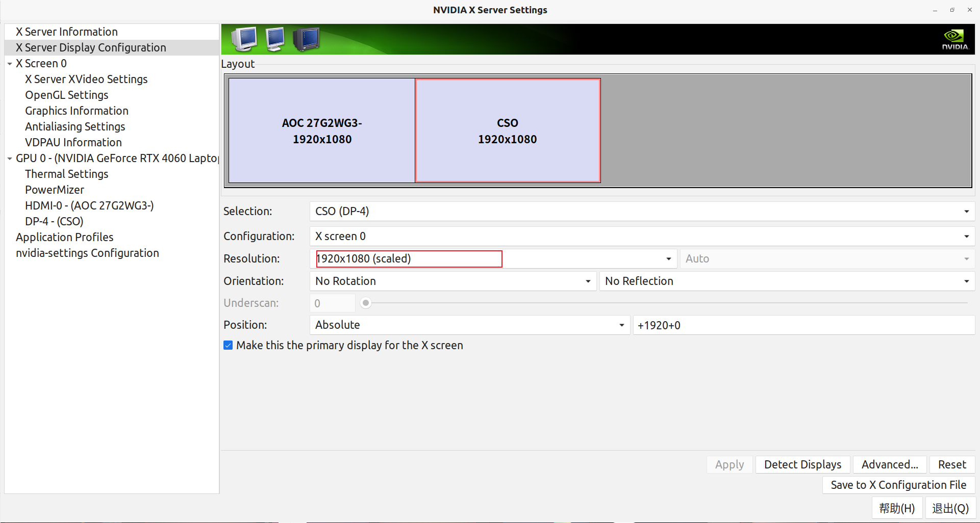The image size is (980, 523).
Task: Click the Underscan slider handle
Action: pyautogui.click(x=366, y=303)
